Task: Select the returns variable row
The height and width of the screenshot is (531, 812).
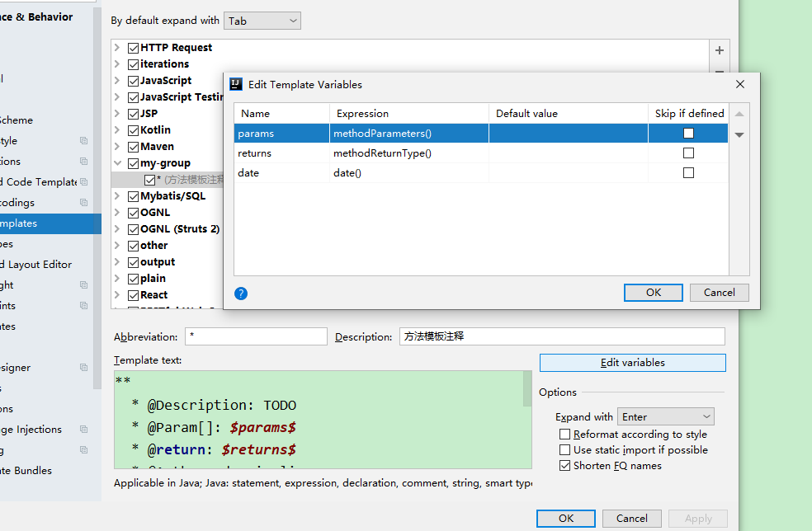Action: pos(480,153)
